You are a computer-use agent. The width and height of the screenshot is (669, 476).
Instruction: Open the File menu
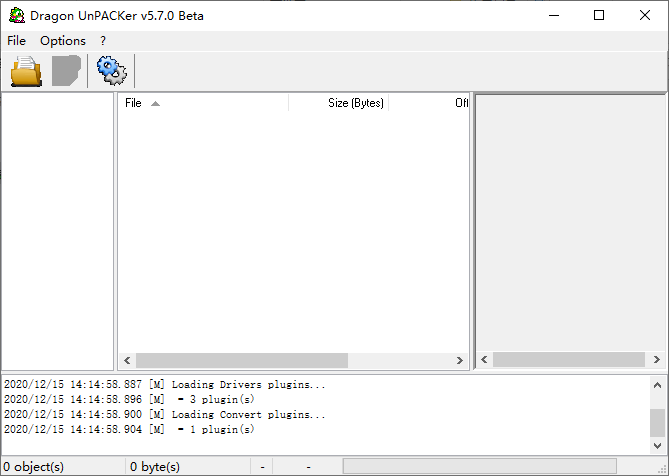[17, 41]
